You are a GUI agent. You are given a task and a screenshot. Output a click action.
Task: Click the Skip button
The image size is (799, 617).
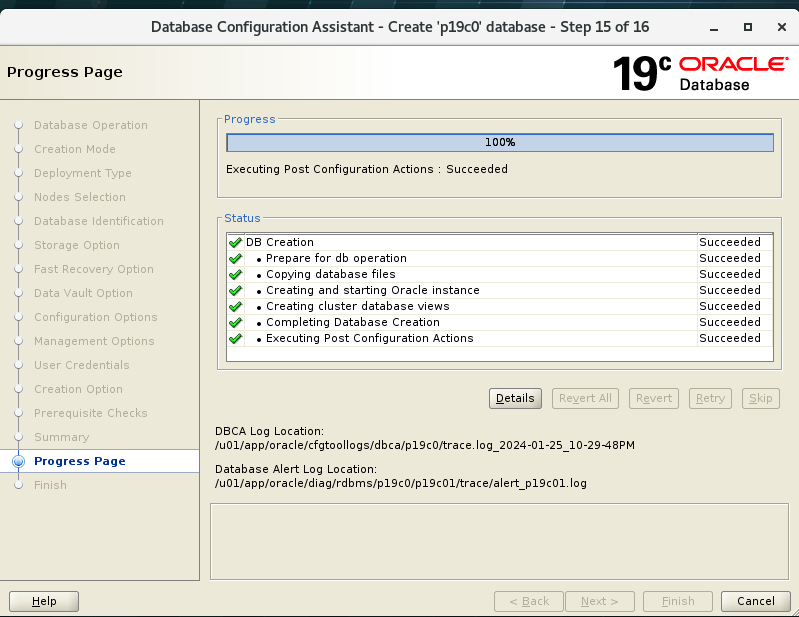(761, 398)
